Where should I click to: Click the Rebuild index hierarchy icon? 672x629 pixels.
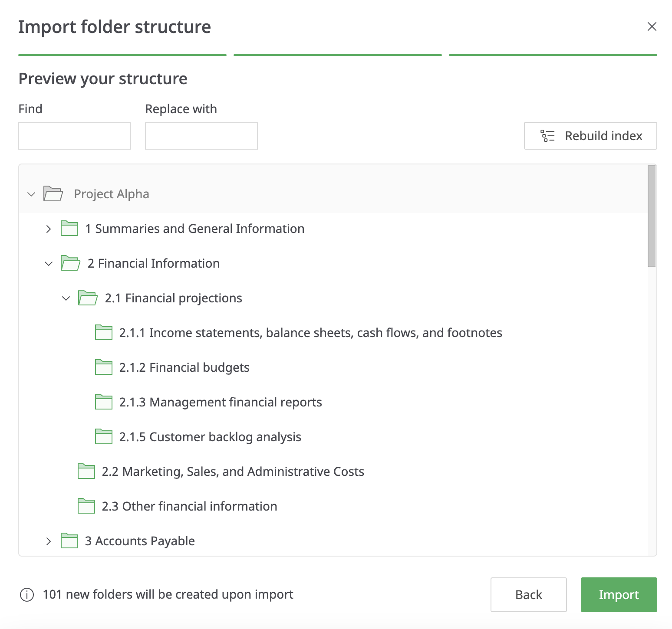(547, 136)
